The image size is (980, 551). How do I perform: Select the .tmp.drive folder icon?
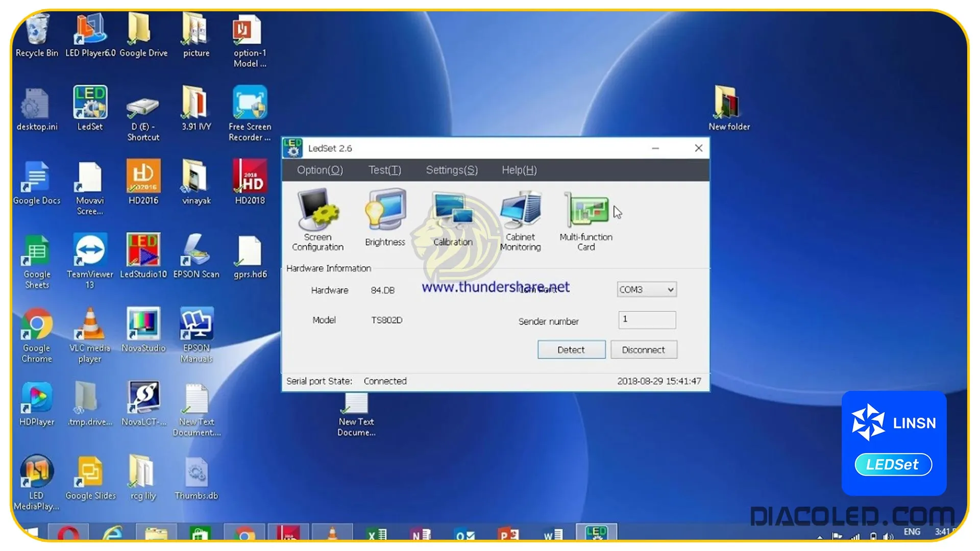(x=90, y=404)
